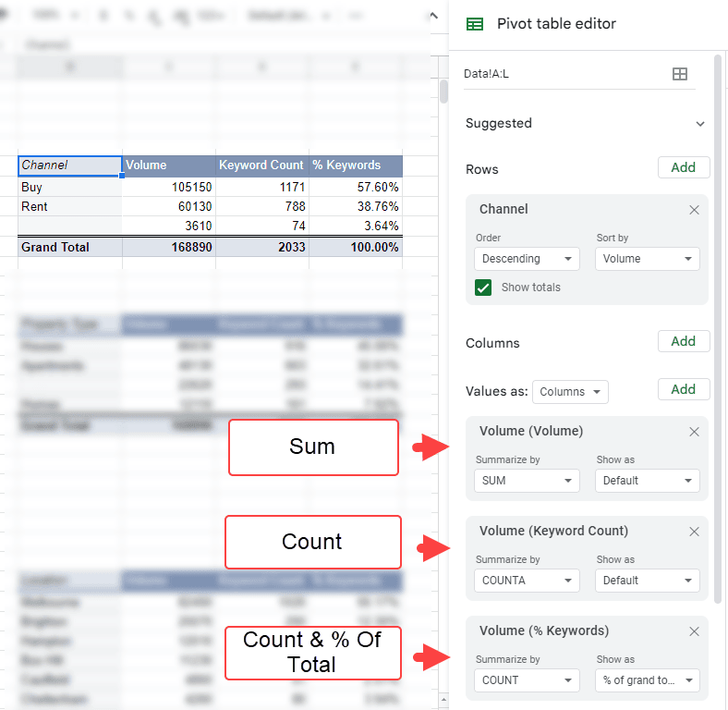Click the spreadsheet vertical scrollbar thumb
This screenshot has height=710, width=728.
tap(443, 92)
